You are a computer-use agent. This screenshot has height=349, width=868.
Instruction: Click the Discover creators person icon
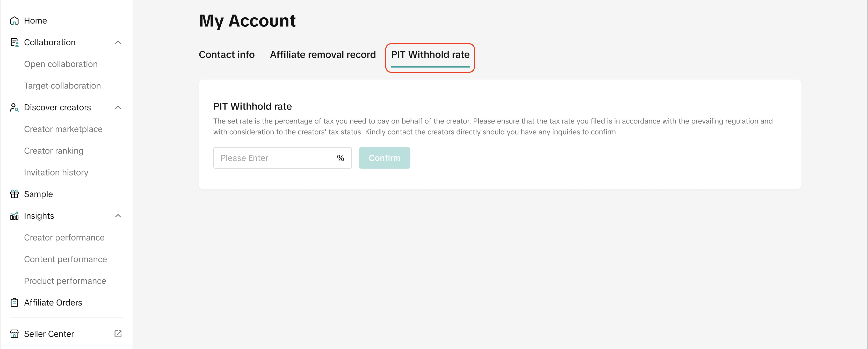coord(14,107)
